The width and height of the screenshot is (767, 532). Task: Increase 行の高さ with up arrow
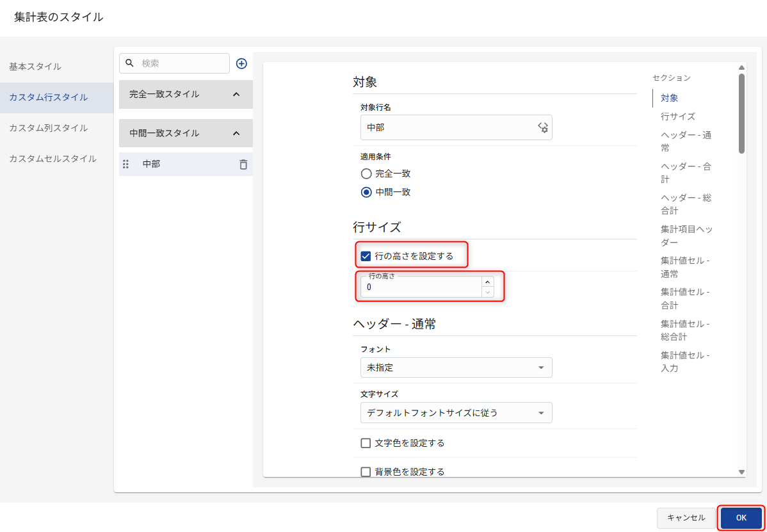click(488, 282)
